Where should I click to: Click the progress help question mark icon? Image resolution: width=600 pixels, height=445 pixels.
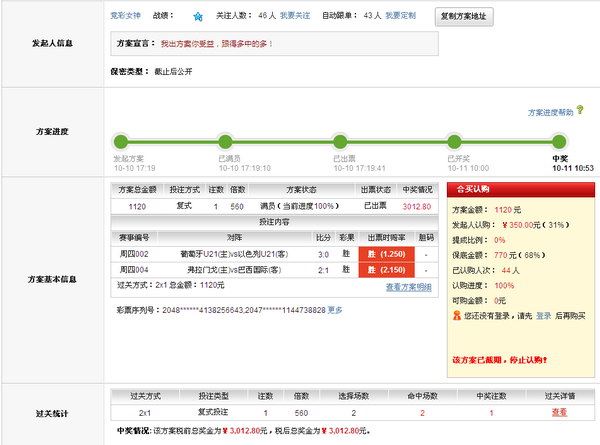tap(580, 110)
